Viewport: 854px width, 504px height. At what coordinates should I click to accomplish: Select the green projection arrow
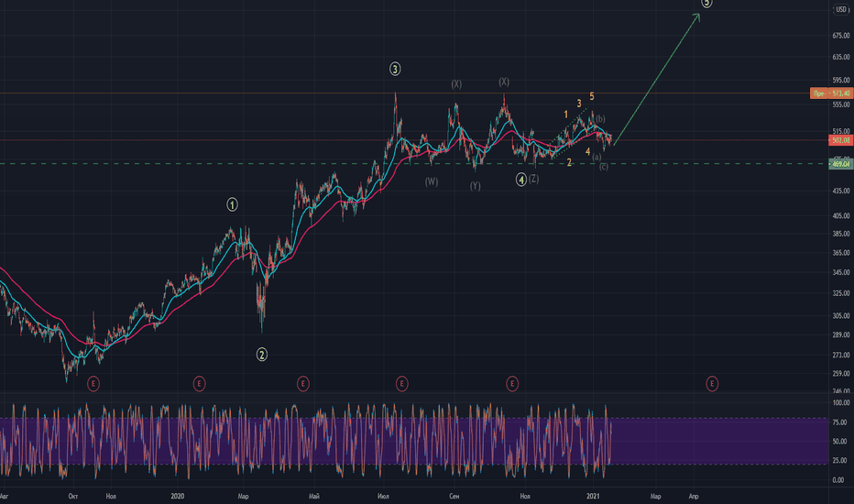click(x=656, y=79)
